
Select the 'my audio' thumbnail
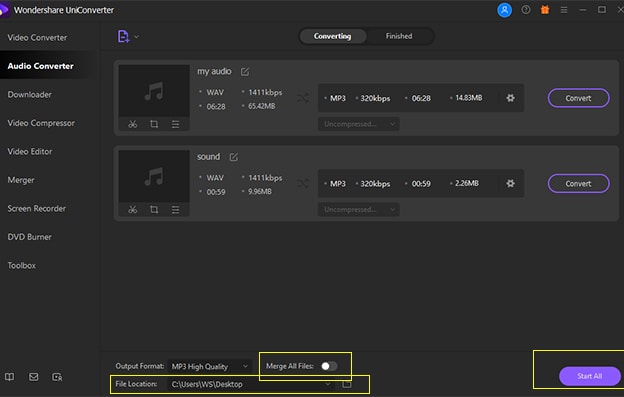(154, 91)
